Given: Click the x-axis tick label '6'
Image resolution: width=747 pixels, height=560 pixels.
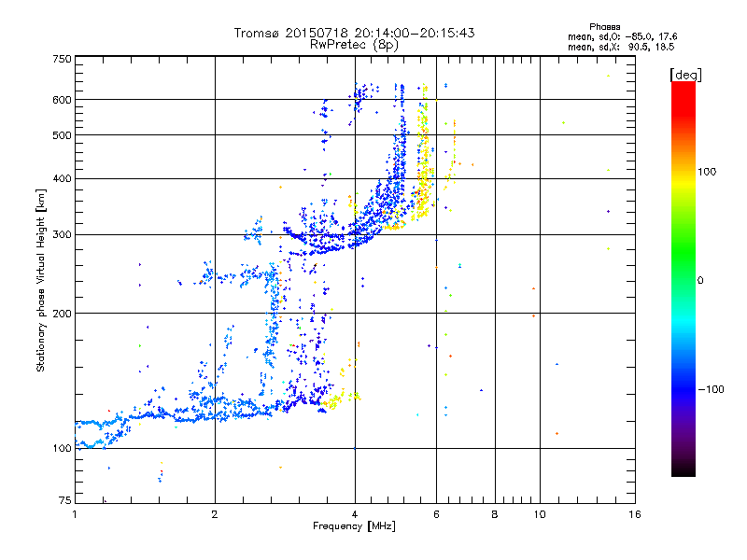Looking at the screenshot, I should [436, 514].
